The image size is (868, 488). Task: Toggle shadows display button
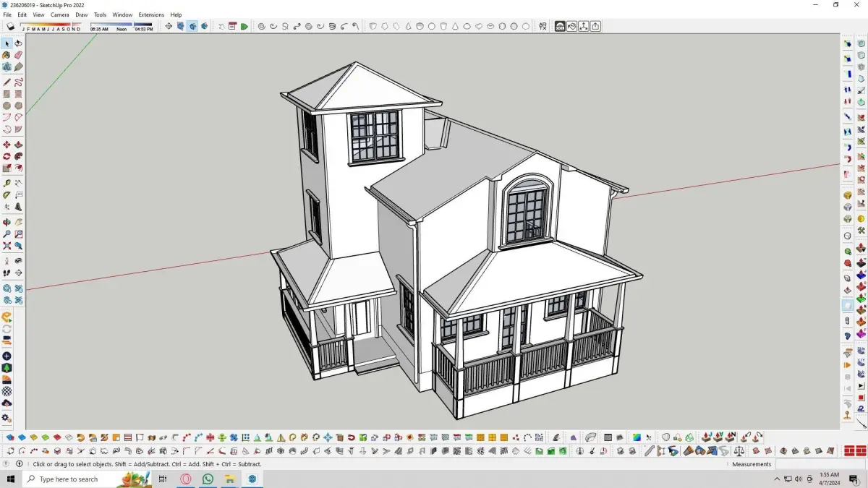point(10,26)
